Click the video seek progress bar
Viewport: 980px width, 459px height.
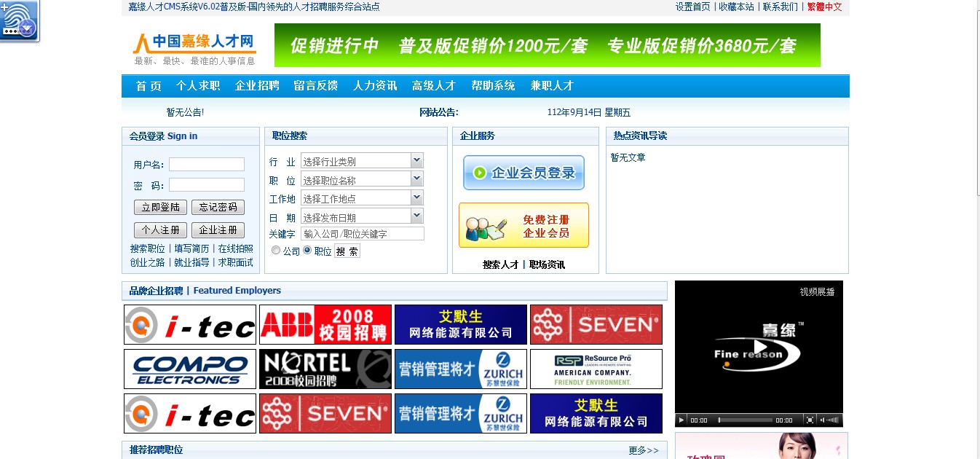[744, 420]
